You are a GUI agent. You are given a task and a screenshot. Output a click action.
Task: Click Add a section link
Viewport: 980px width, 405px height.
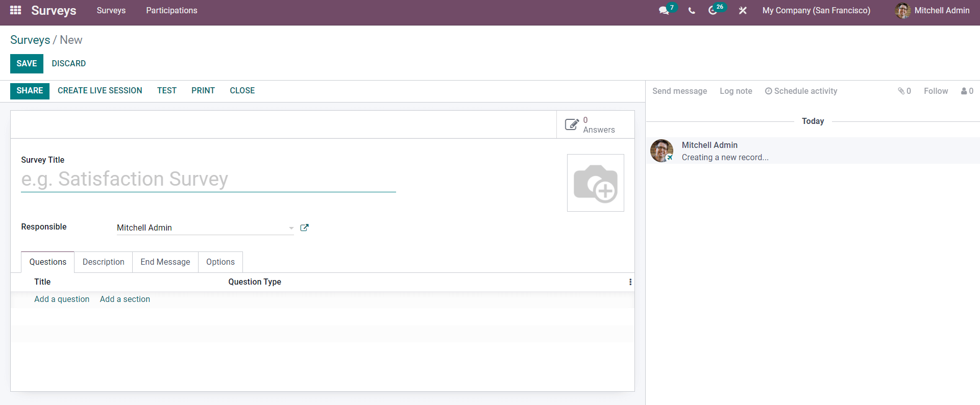tap(125, 299)
